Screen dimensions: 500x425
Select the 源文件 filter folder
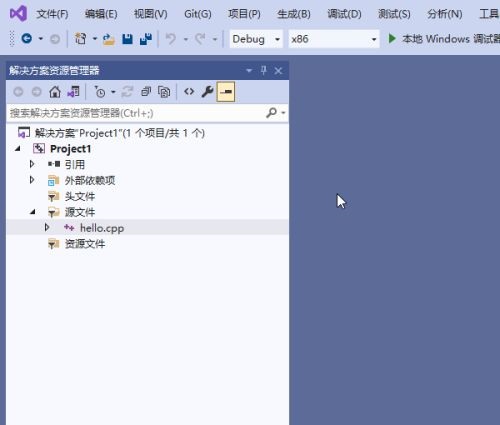80,212
